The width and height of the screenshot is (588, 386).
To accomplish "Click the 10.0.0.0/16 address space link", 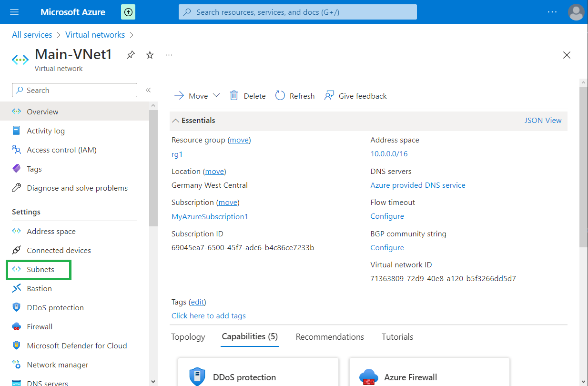I will click(389, 154).
